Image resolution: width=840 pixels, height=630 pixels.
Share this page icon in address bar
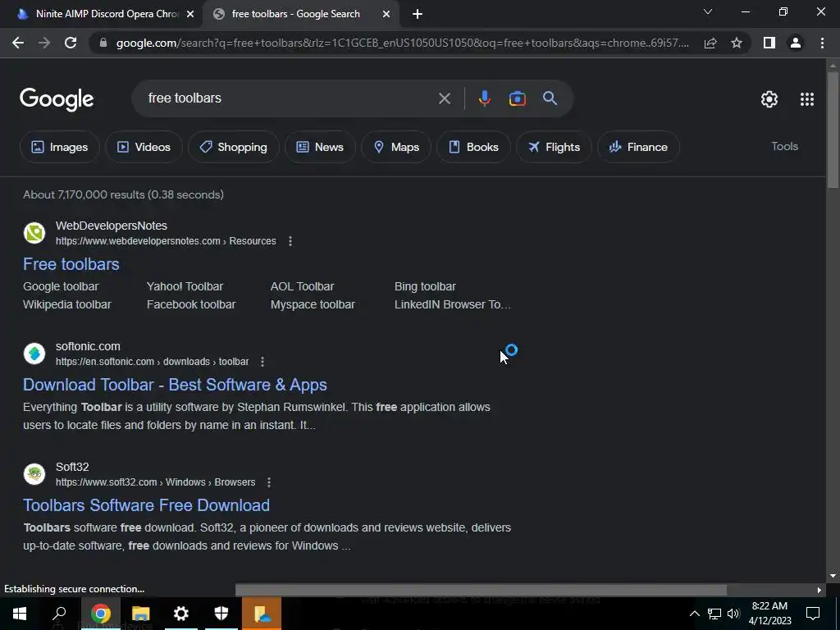coord(710,43)
